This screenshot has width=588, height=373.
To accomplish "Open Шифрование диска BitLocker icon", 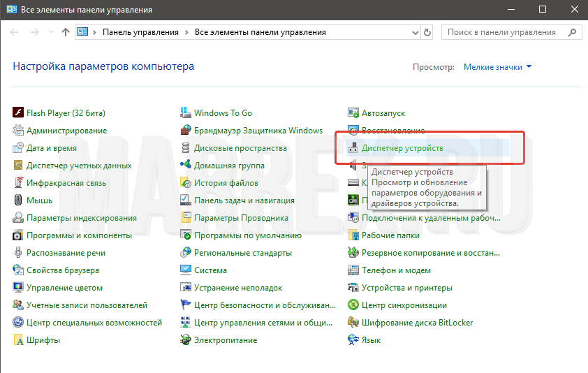I will click(353, 322).
